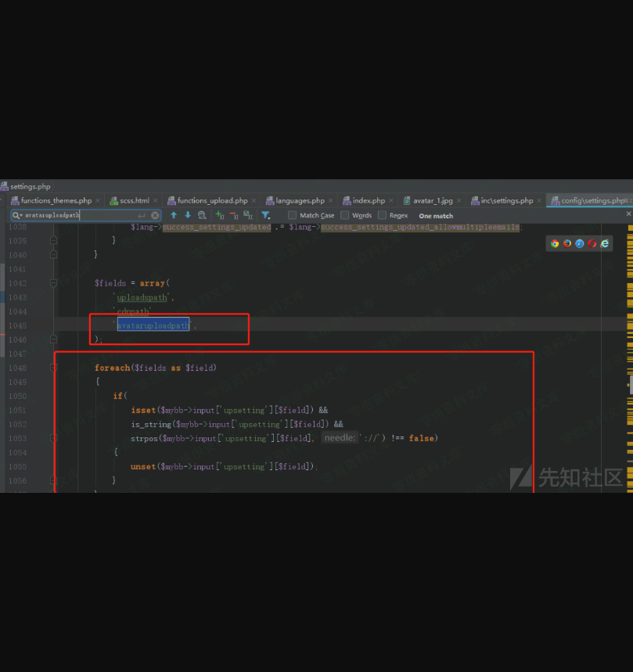The width and height of the screenshot is (633, 672).
Task: Switch to functions_upload.php tab
Action: [211, 201]
